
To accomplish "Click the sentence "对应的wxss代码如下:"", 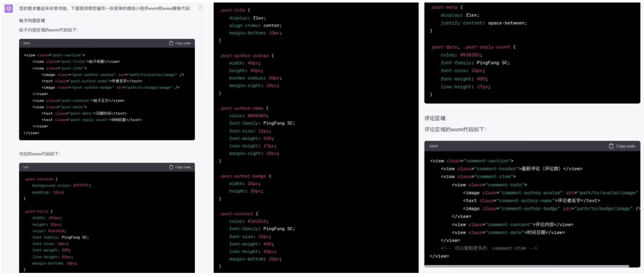I will coord(40,153).
